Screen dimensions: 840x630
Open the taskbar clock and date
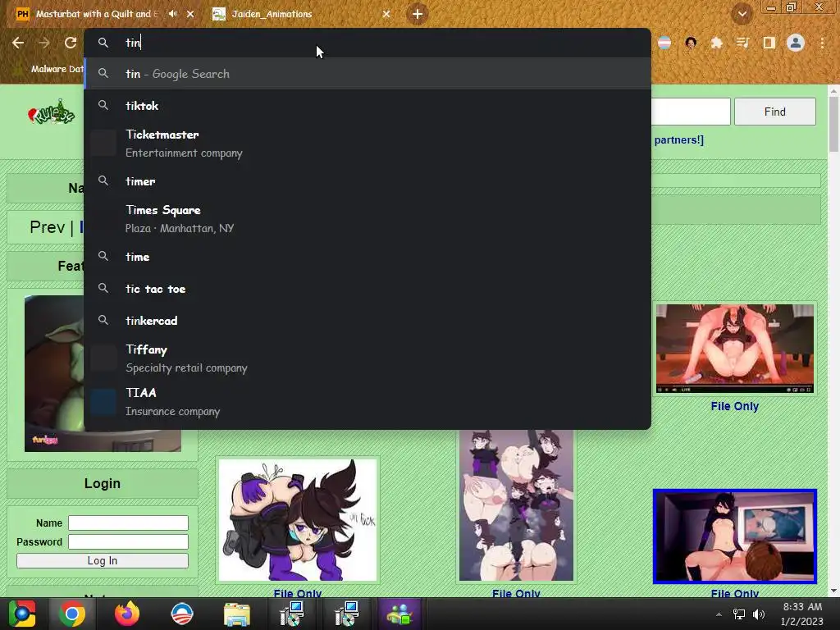coord(802,614)
